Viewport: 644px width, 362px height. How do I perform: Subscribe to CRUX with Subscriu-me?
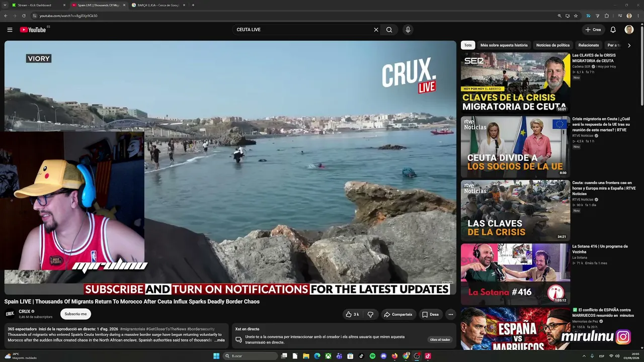[75, 314]
